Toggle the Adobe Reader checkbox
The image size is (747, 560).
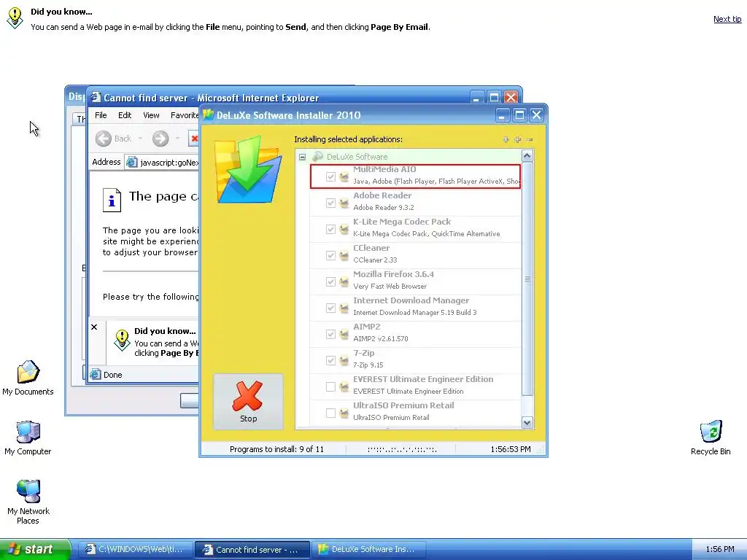(x=330, y=203)
